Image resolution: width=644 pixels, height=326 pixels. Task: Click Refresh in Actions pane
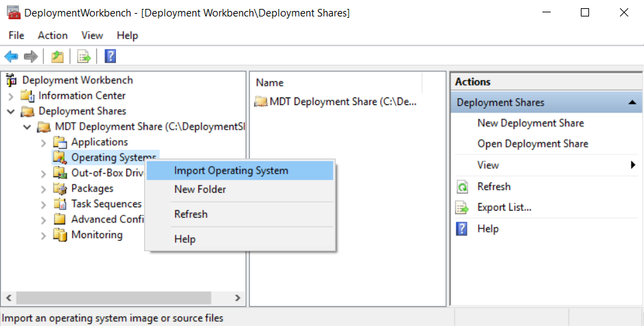coord(494,187)
